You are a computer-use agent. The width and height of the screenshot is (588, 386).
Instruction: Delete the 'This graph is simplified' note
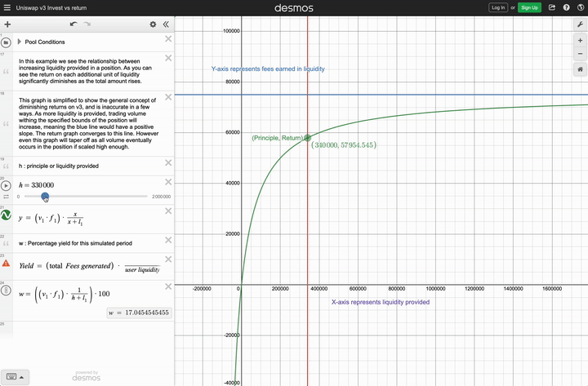tap(168, 97)
